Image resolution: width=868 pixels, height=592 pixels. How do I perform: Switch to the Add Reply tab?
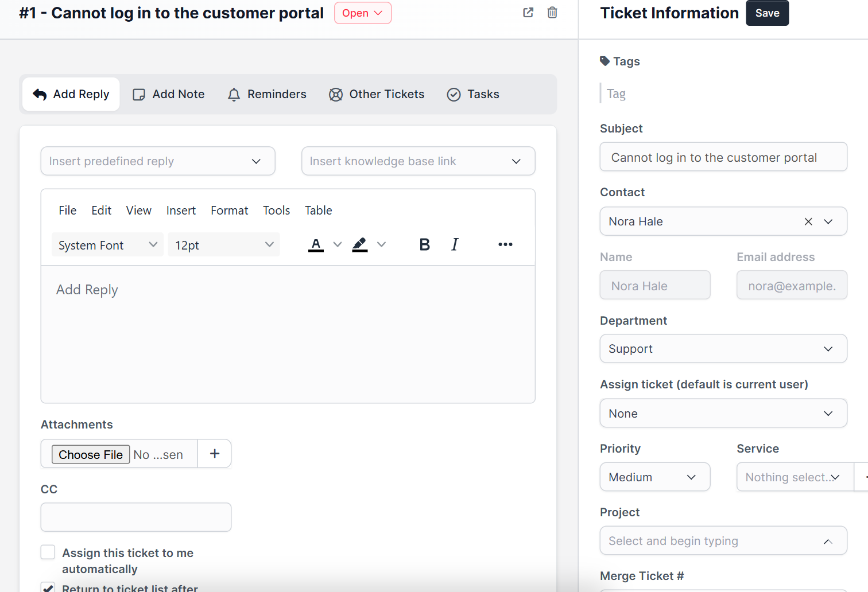click(x=71, y=94)
